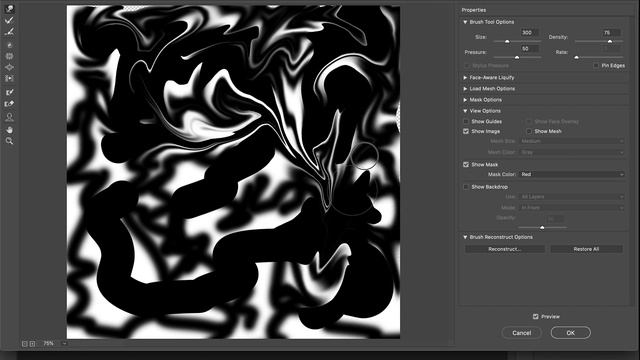
Task: Click the Size value field showing 300
Action: (x=529, y=33)
